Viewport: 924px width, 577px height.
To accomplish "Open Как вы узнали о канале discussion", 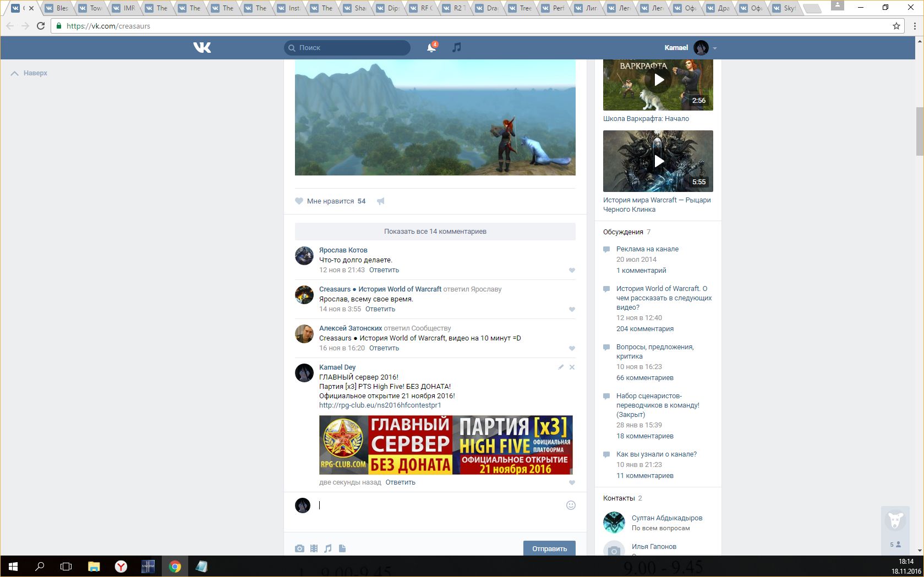I will [657, 454].
